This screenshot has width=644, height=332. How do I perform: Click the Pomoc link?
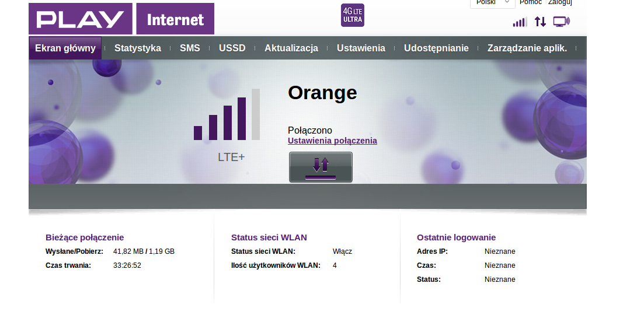(531, 2)
